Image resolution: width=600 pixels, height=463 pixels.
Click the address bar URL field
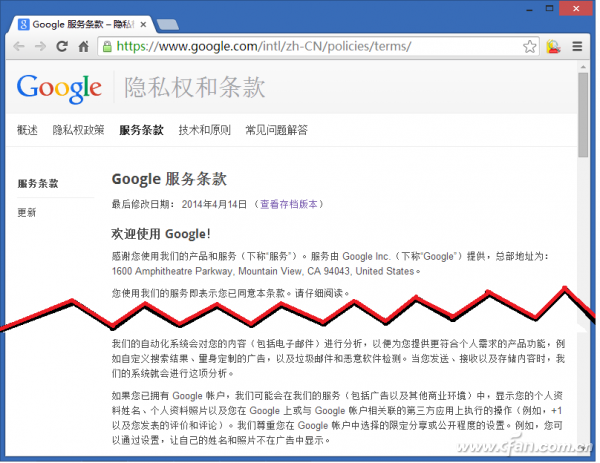point(318,47)
